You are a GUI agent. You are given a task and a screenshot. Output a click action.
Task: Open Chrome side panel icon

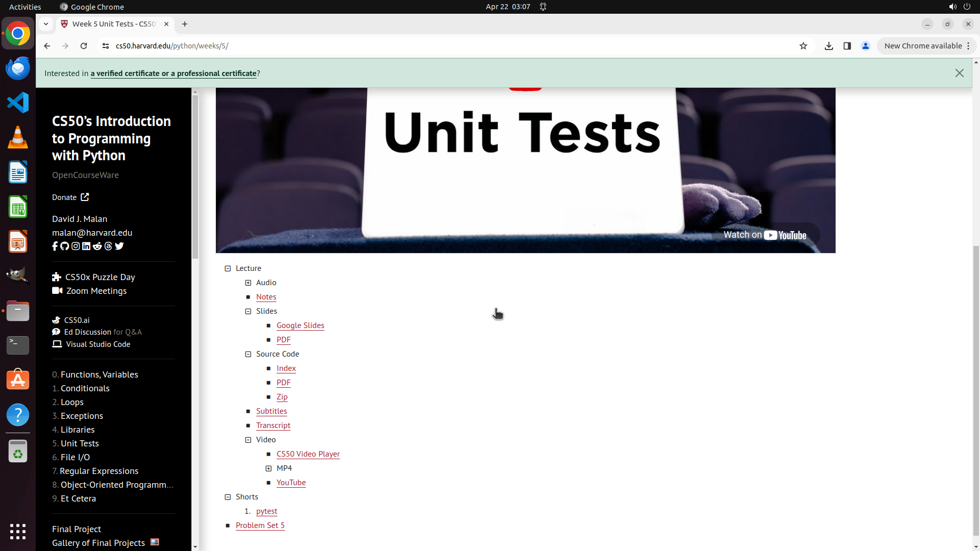pos(847,46)
